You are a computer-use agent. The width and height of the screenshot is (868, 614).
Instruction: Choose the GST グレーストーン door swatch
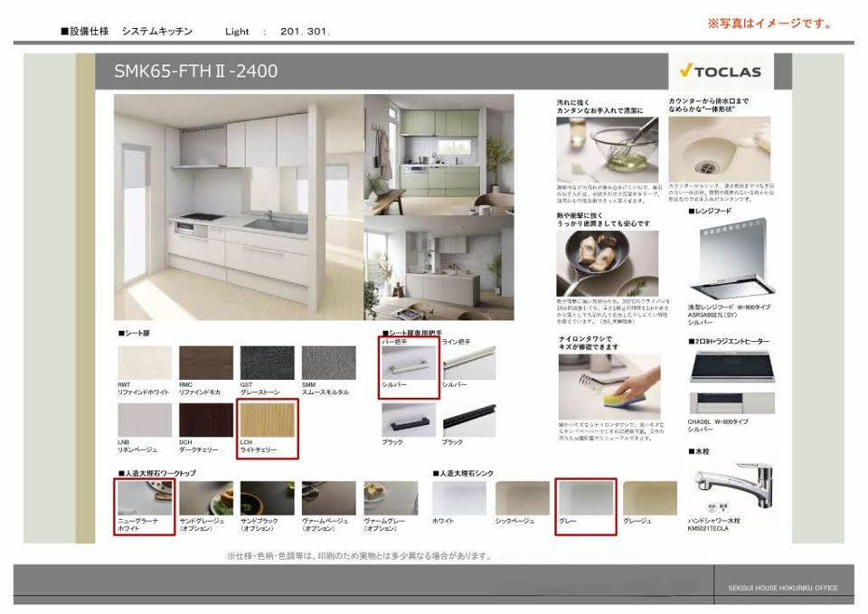point(268,363)
